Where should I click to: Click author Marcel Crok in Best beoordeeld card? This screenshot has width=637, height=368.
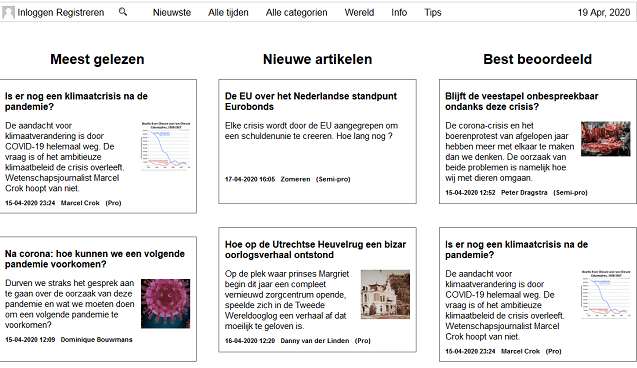pos(520,351)
